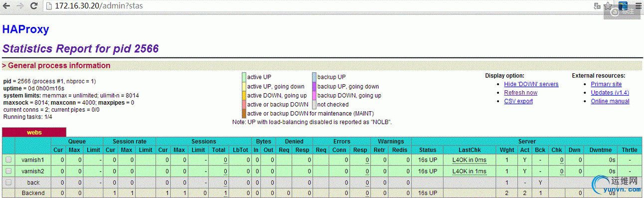Open the CSV export link
This screenshot has height=198, width=644.
coord(518,101)
